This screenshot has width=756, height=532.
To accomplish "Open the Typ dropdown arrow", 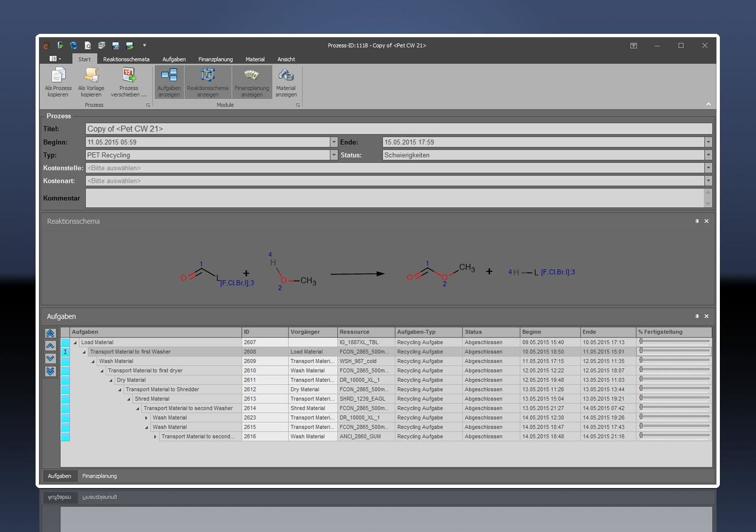I will [334, 155].
